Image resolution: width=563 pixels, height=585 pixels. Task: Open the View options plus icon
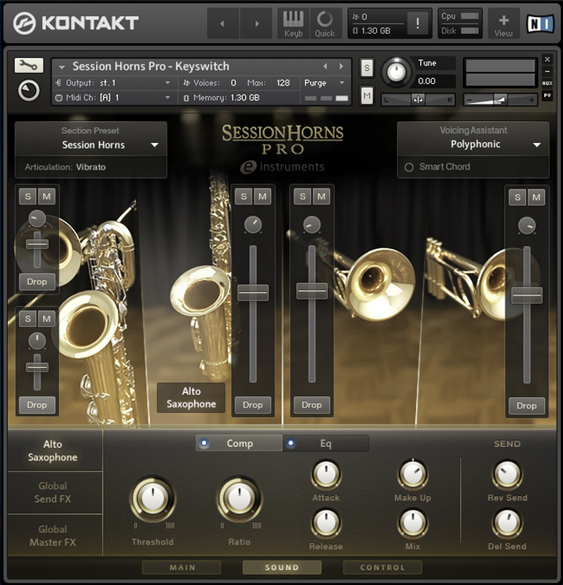coord(504,24)
